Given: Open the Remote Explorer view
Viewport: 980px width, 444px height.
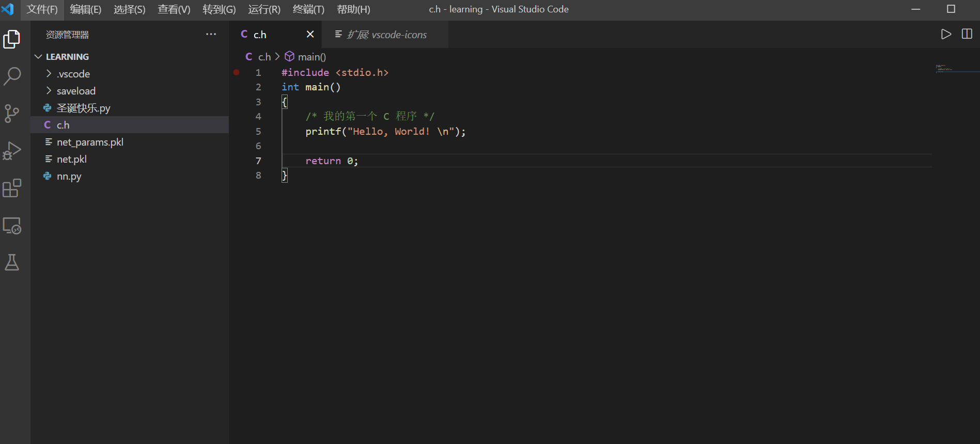Looking at the screenshot, I should tap(12, 226).
